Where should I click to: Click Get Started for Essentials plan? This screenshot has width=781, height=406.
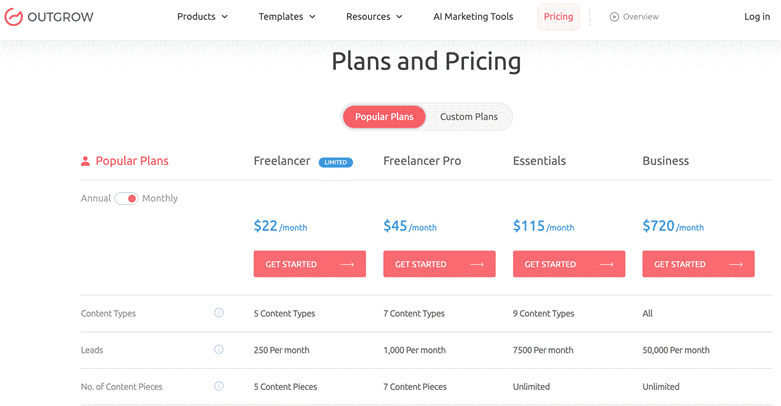coord(569,264)
